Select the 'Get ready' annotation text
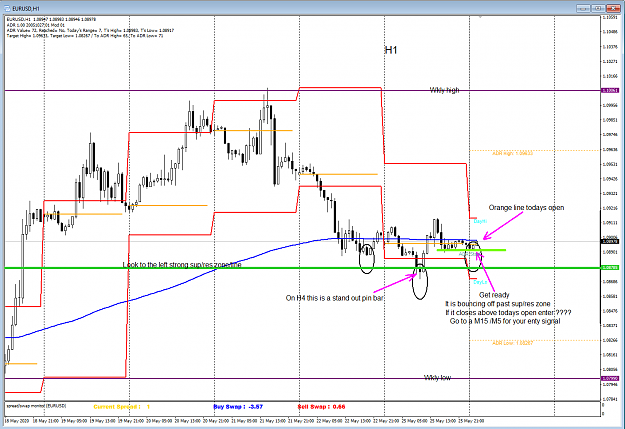Viewport: 625px width, 429px height. (x=494, y=295)
